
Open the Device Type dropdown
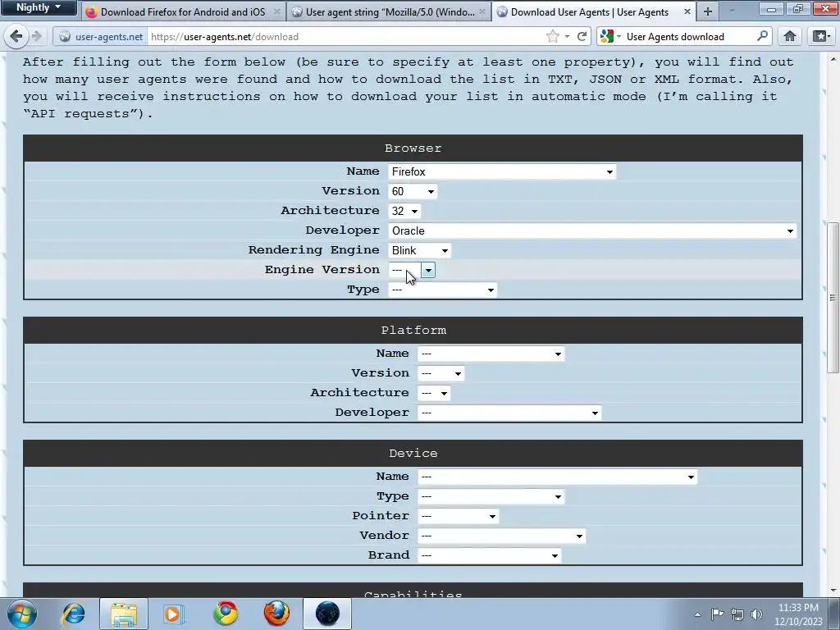(491, 496)
